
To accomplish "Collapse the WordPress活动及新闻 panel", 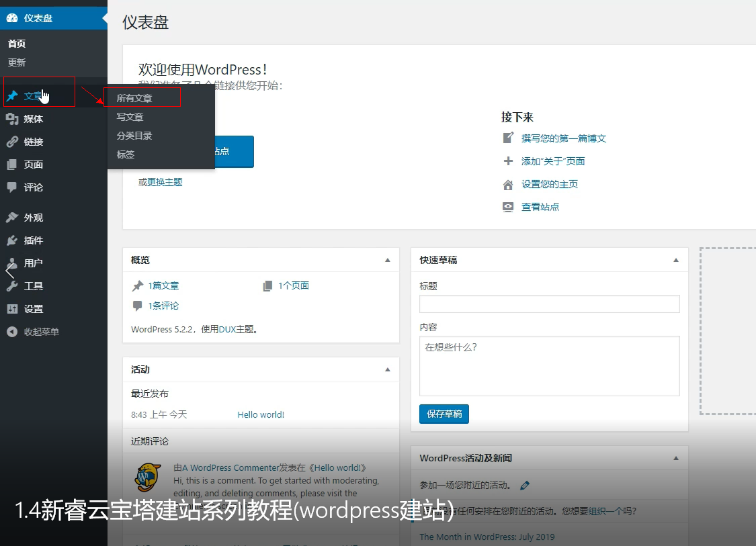I will (676, 458).
